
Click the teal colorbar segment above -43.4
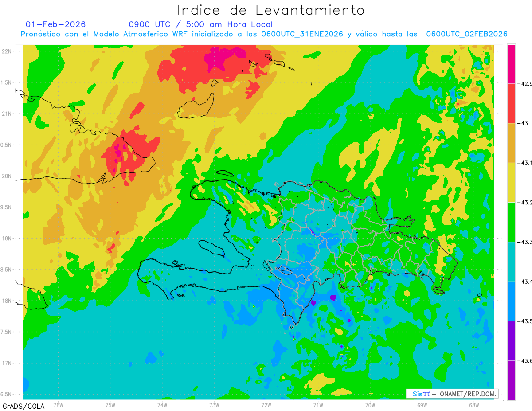(511, 261)
